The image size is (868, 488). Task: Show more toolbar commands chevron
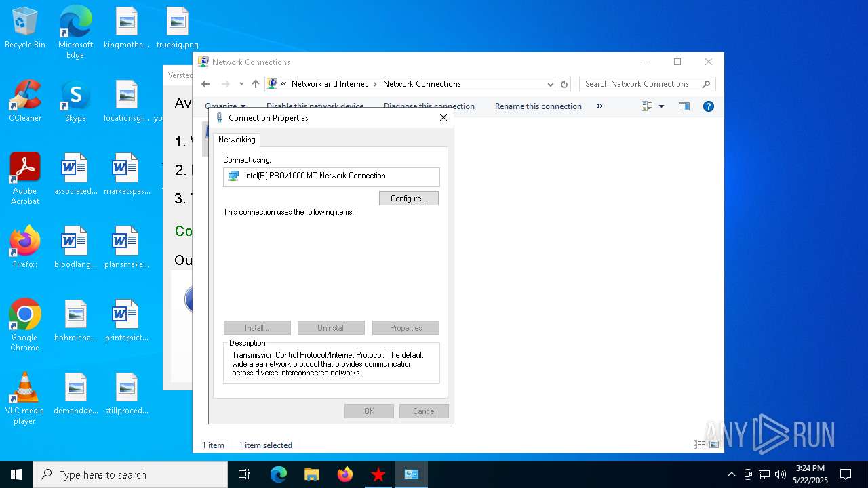tap(599, 106)
